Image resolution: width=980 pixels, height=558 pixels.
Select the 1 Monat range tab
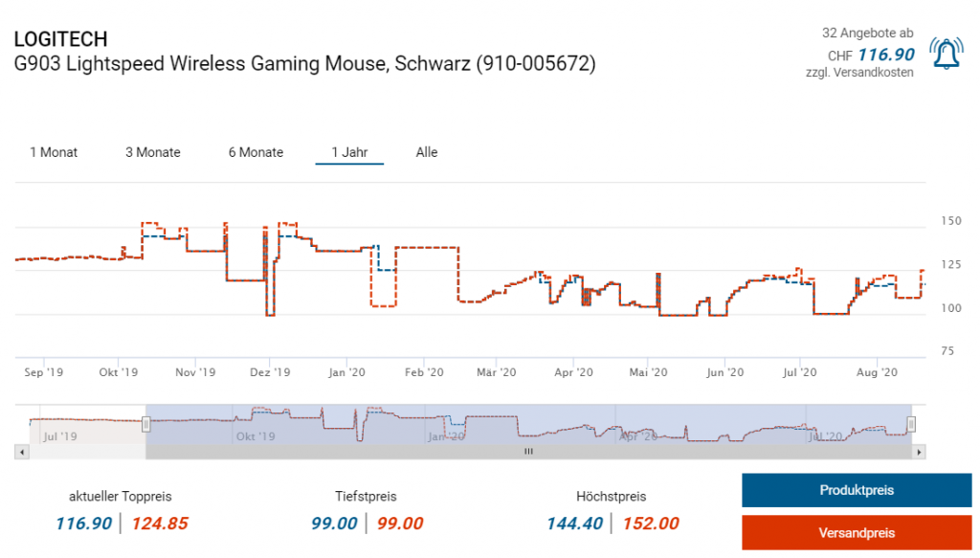[54, 152]
